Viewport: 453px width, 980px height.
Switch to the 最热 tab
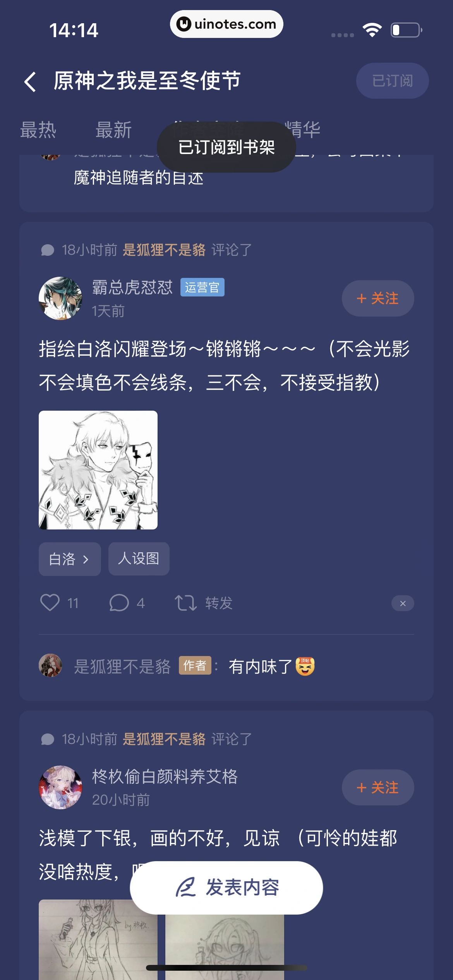click(38, 130)
